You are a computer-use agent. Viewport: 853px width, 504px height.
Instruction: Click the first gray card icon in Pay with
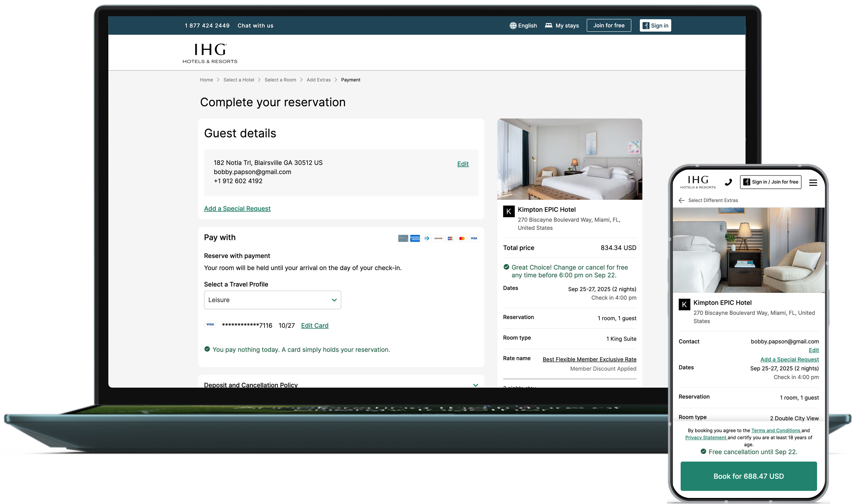[403, 238]
